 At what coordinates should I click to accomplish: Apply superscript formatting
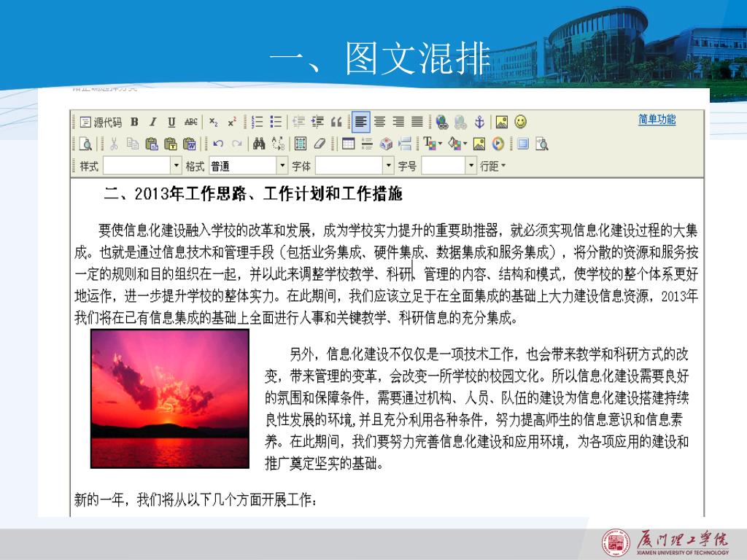click(232, 122)
